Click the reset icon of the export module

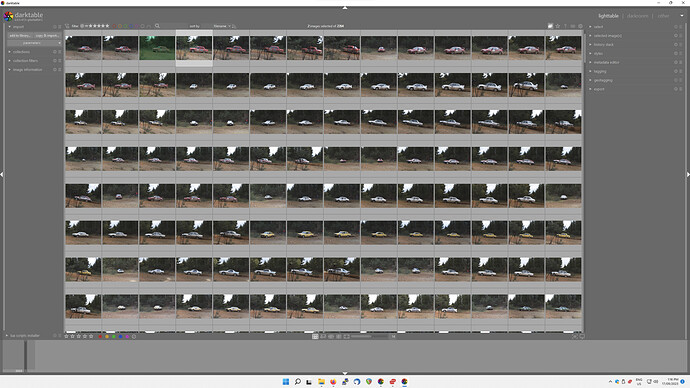click(676, 89)
